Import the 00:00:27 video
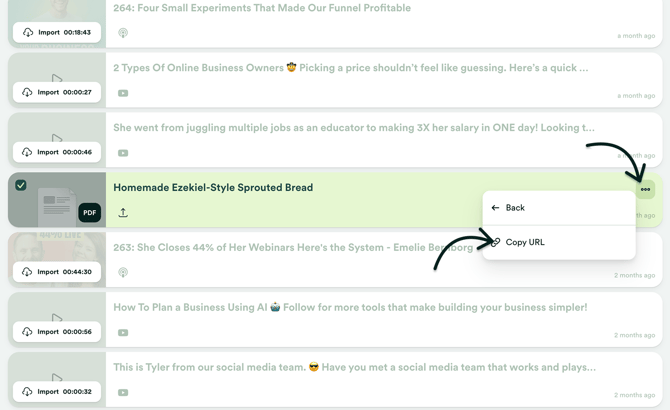The image size is (670, 410). pyautogui.click(x=57, y=92)
